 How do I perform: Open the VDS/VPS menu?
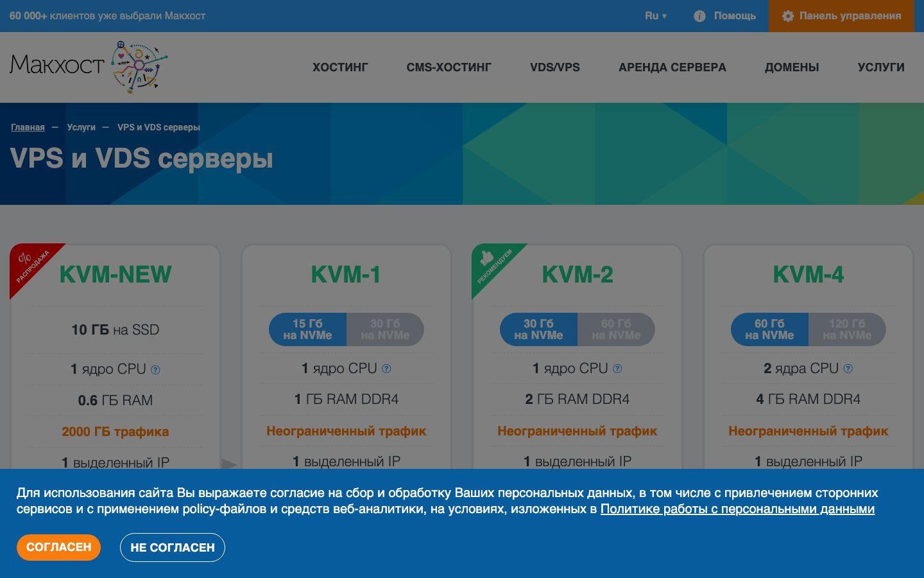pyautogui.click(x=555, y=67)
